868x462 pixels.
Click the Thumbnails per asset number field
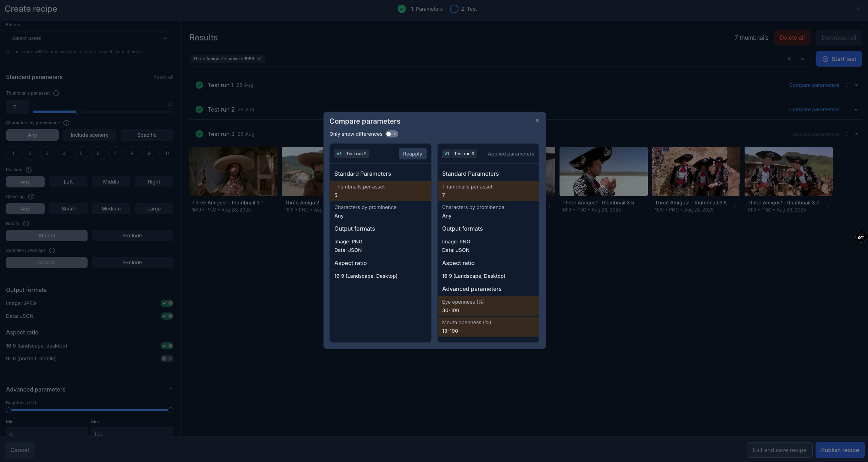tap(17, 107)
